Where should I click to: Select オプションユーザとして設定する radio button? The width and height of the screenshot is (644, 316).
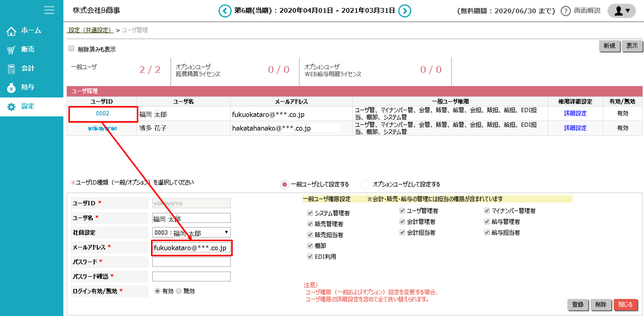click(365, 184)
